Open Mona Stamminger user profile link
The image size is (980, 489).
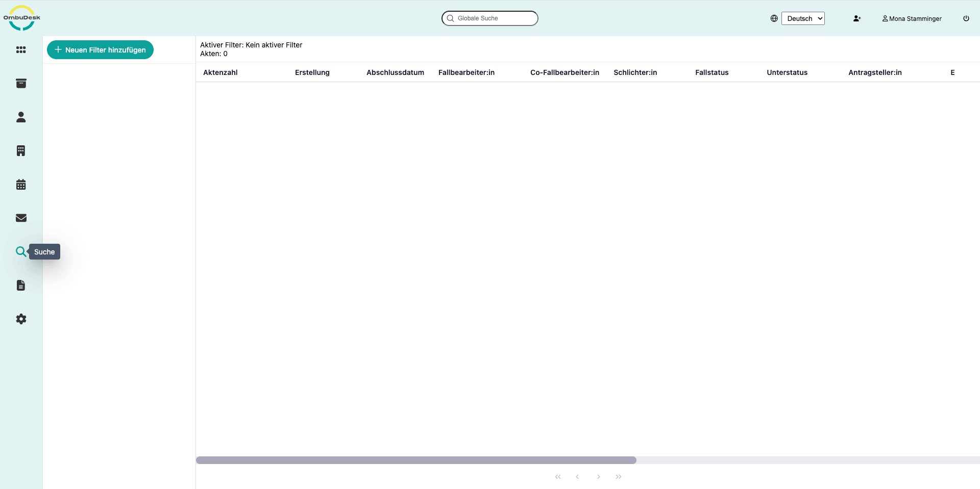(x=912, y=18)
